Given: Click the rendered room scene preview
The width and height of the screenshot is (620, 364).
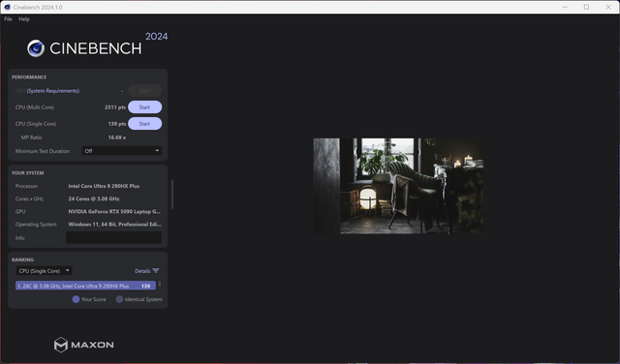Looking at the screenshot, I should click(x=398, y=186).
